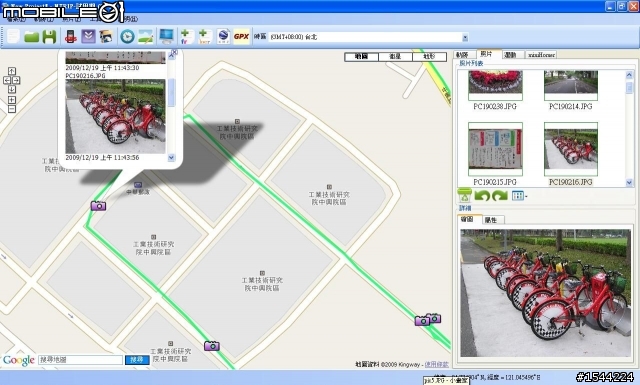Select the PC190215.JPG thumbnail
Screen dimensions: 640x385
(495, 149)
